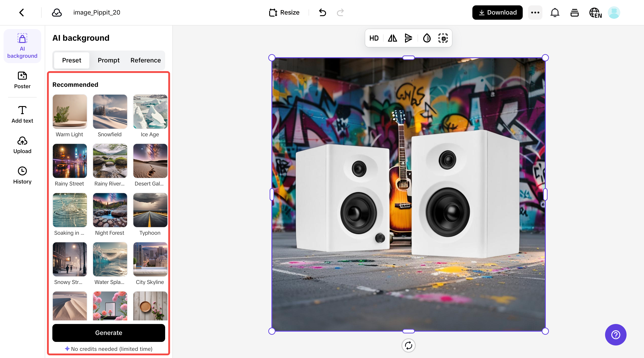The image size is (644, 358).
Task: Select the Warm Light preset
Action: tap(70, 111)
